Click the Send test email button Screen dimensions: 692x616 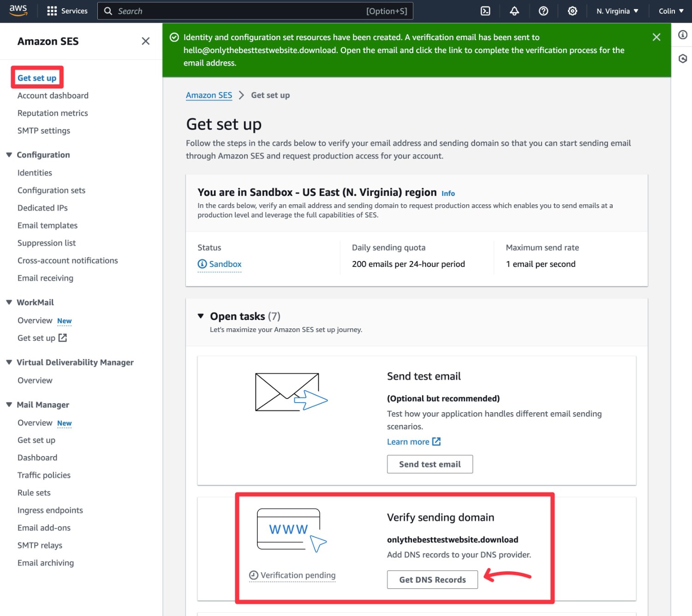[x=430, y=464]
